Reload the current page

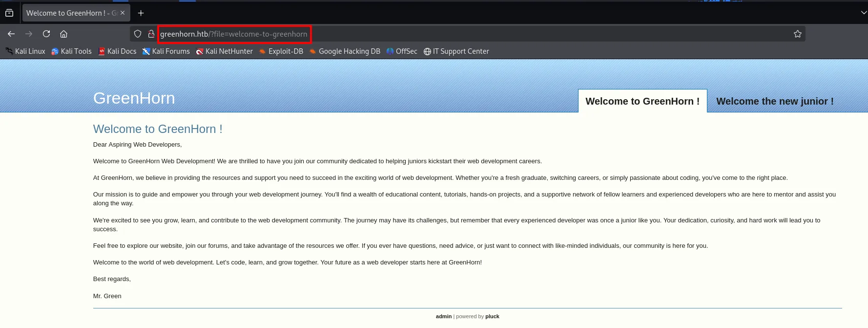[x=46, y=34]
